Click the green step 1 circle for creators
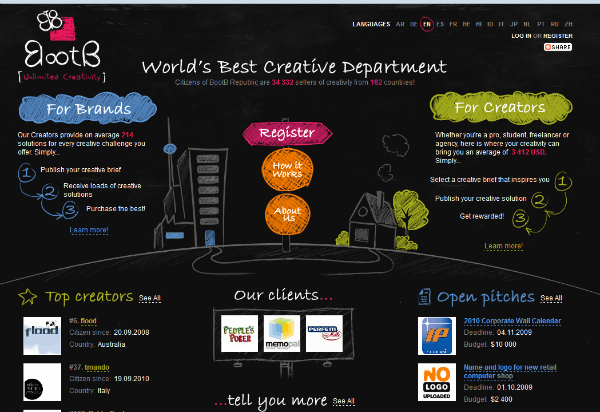The height and width of the screenshot is (412, 600). [563, 181]
